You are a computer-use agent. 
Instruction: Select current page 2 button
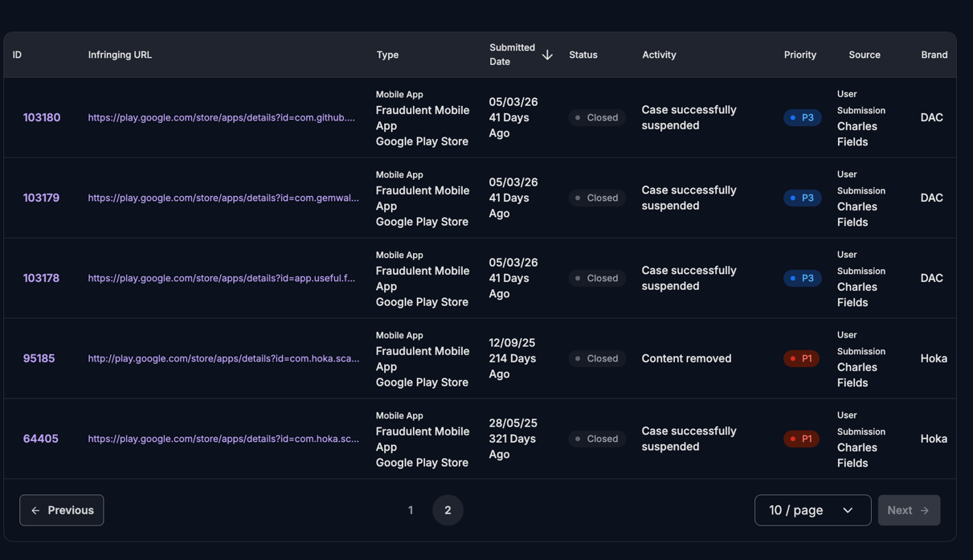click(448, 510)
